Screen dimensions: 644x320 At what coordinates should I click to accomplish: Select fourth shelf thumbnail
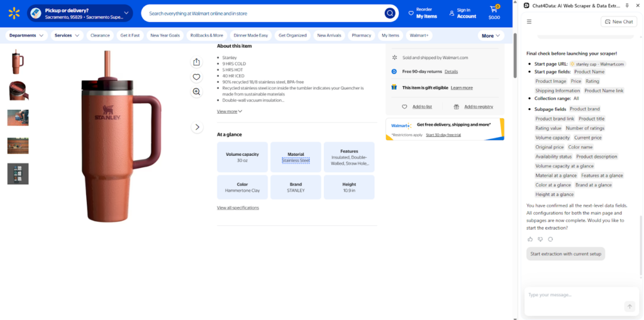[x=18, y=146]
